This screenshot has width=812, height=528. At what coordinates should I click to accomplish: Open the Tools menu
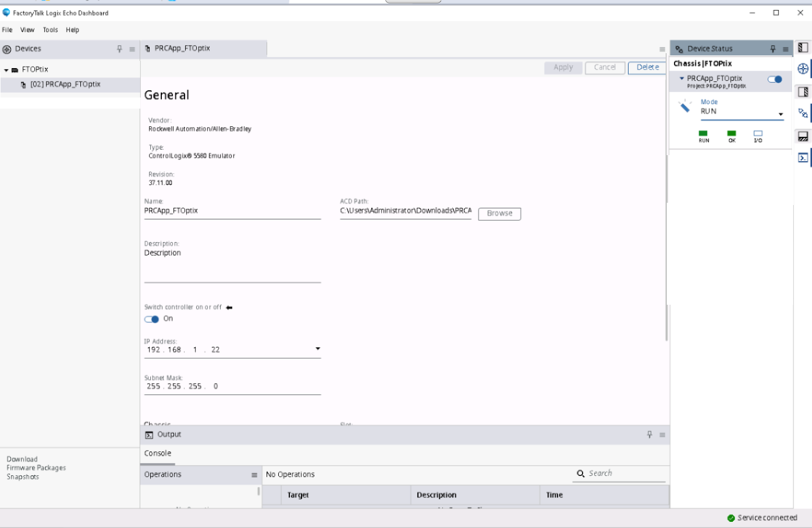(50, 30)
